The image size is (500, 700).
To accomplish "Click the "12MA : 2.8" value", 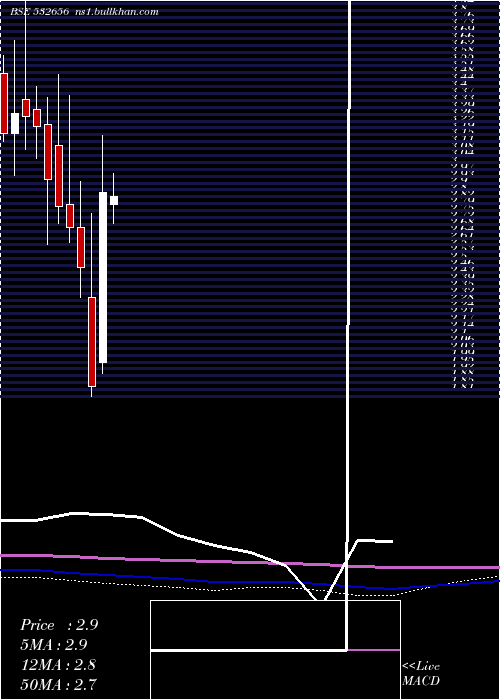I will 58,665.
